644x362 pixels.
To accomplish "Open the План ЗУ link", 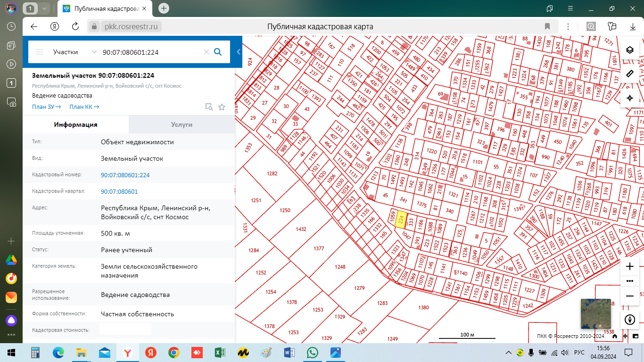I will pos(46,107).
